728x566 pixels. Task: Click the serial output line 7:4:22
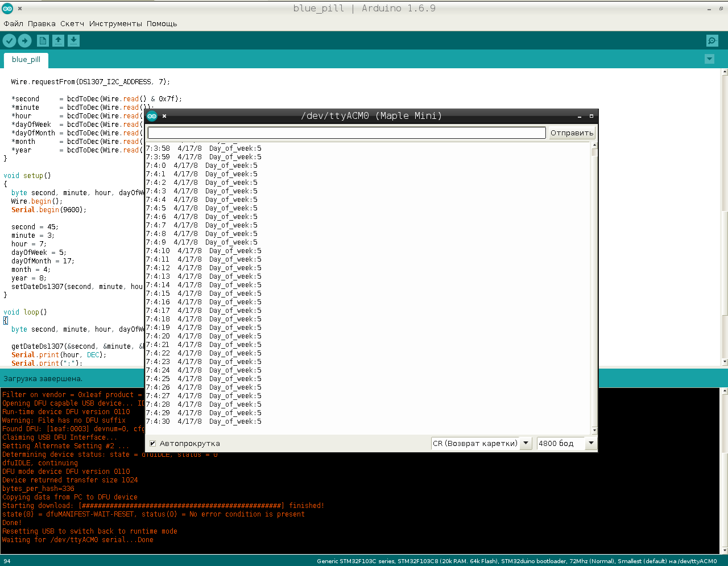tap(204, 353)
